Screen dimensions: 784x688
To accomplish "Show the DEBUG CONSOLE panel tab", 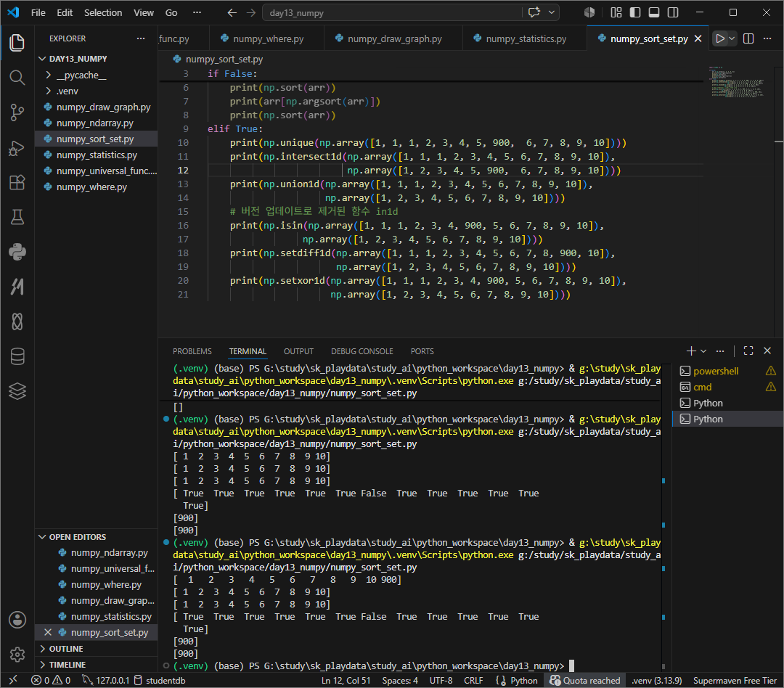I will (362, 351).
